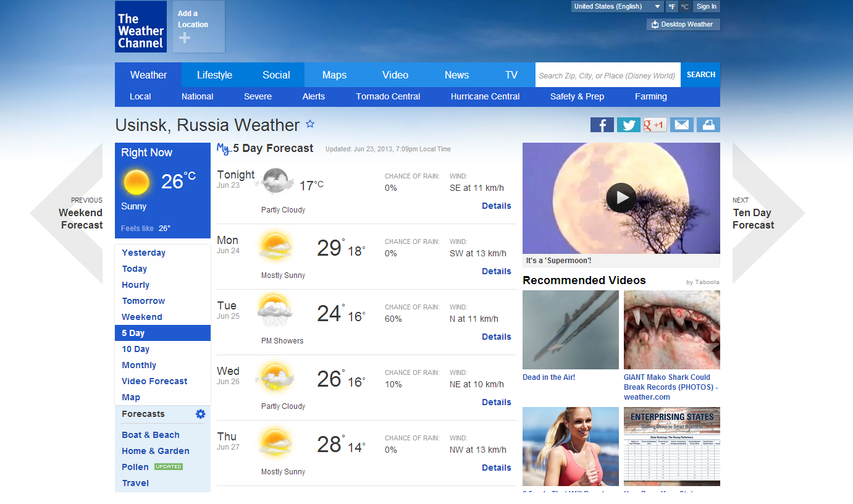This screenshot has width=853, height=504.
Task: Open the Maps navigation tab
Action: 334,75
